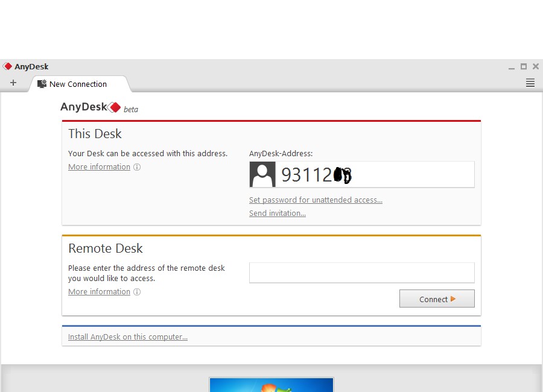Switch to the New Connection tab
543x392 pixels.
77,84
